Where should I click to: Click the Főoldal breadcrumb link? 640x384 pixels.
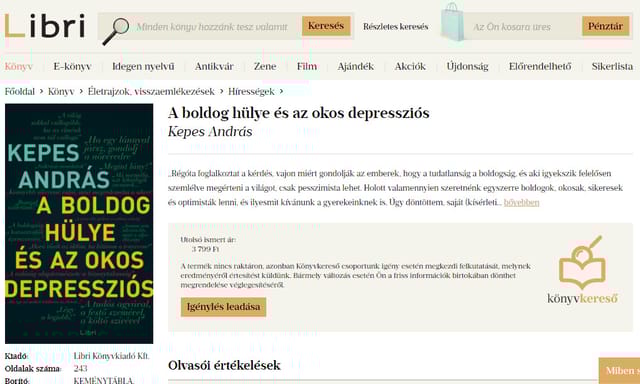[x=20, y=91]
